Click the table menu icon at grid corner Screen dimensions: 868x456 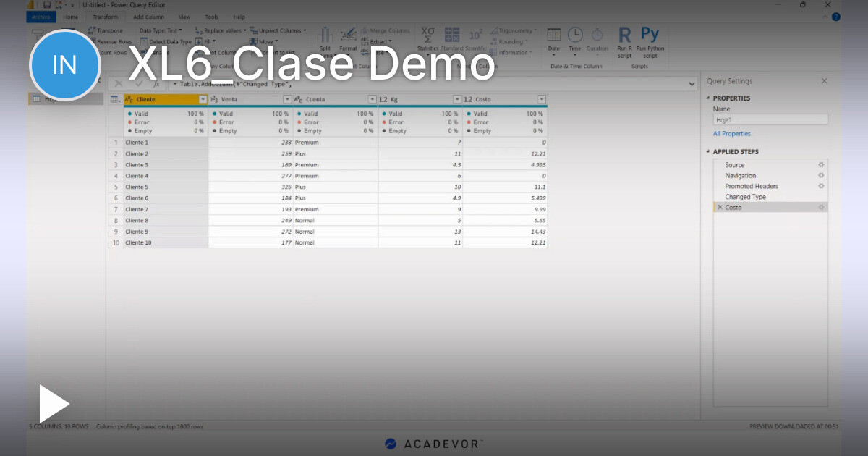(116, 99)
